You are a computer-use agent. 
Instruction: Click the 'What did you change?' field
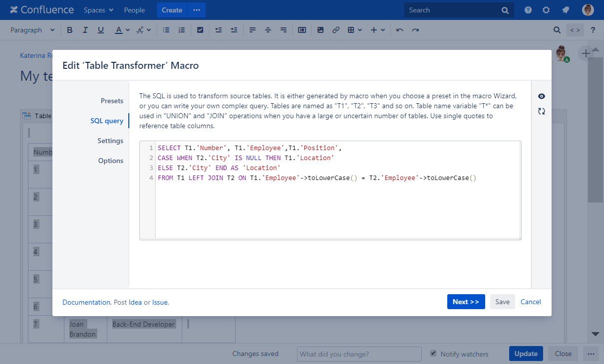(x=359, y=354)
